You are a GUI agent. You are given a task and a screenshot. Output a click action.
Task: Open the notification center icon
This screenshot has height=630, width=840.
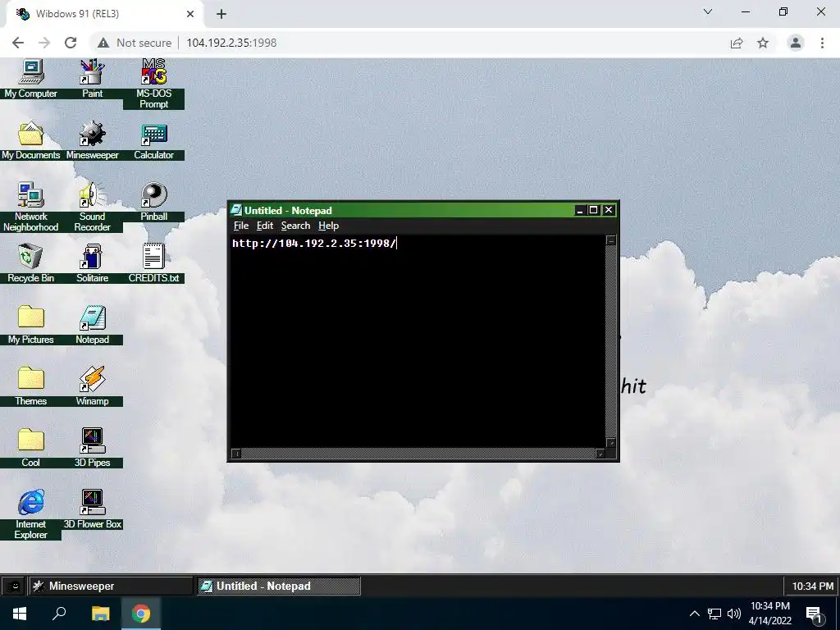(x=815, y=614)
